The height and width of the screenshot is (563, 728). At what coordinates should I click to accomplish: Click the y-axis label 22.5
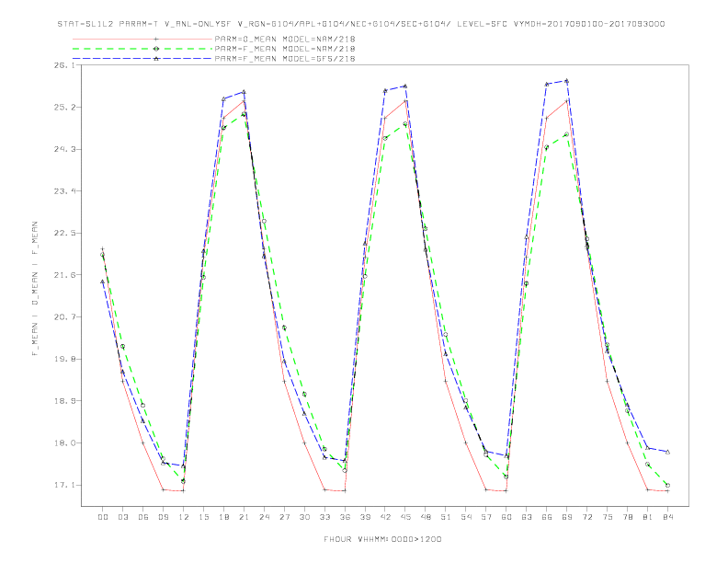click(64, 233)
